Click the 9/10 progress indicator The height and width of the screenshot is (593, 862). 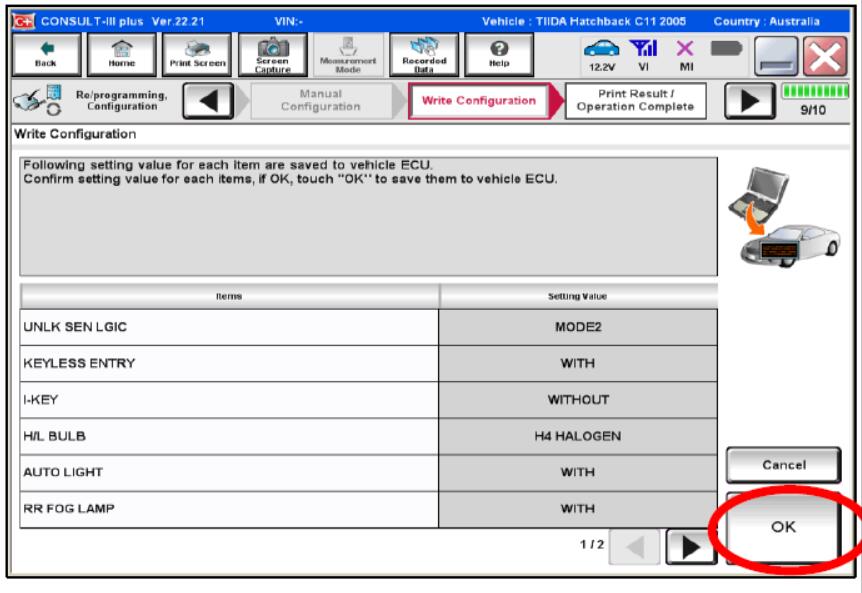coord(815,100)
